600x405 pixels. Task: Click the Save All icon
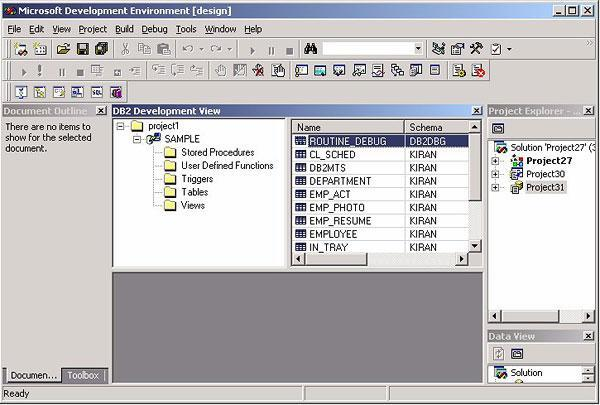[101, 49]
